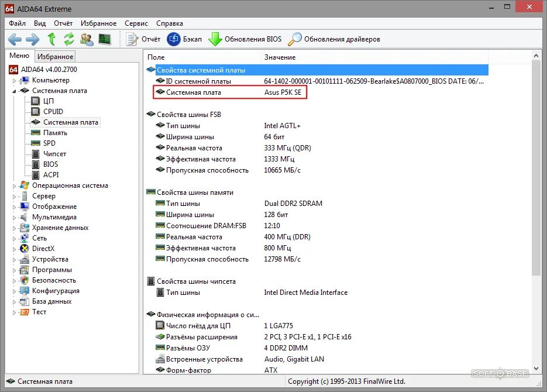547x392 pixels.
Task: Click the DirectX yellow X icon
Action: point(25,248)
